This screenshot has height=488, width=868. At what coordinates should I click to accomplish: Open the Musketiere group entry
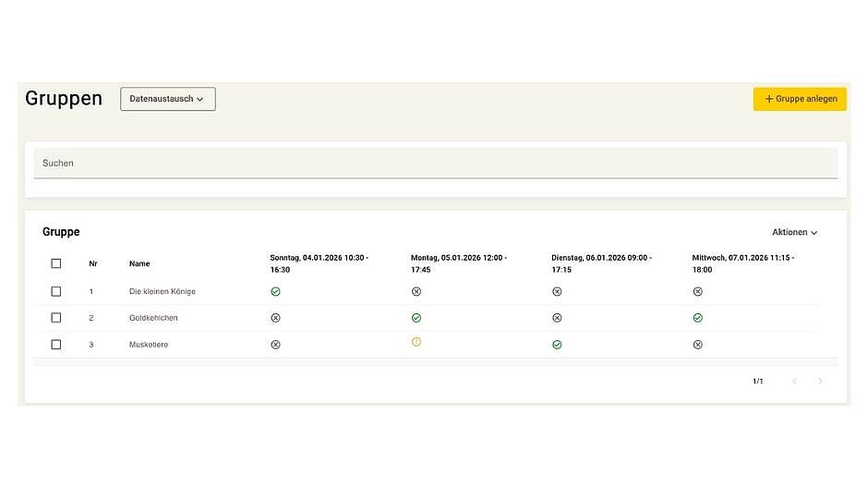(149, 345)
